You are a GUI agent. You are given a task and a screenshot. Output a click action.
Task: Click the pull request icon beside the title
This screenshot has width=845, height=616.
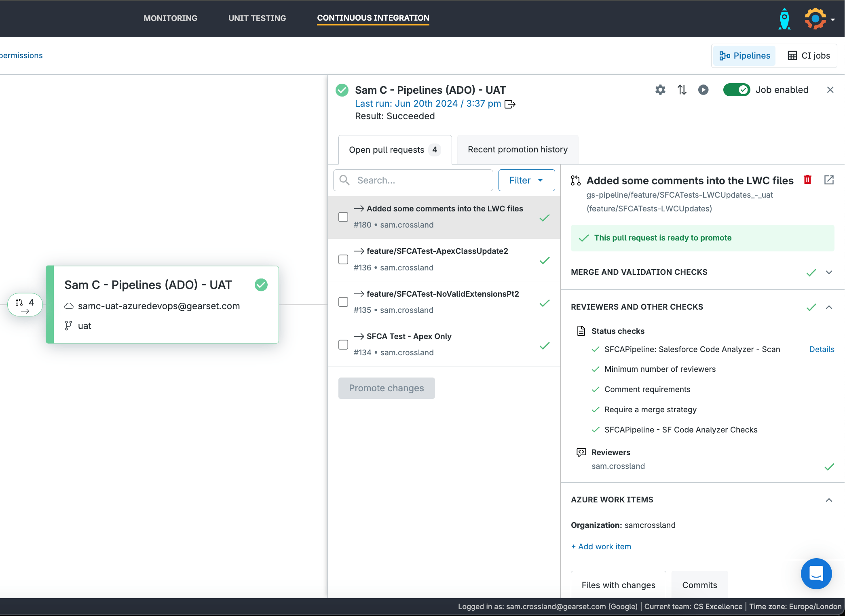(x=576, y=180)
